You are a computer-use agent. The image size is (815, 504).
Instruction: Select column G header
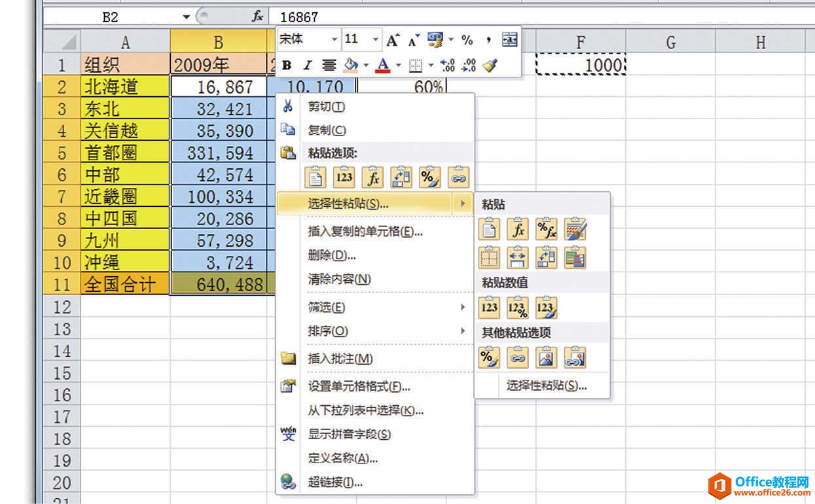pyautogui.click(x=670, y=43)
